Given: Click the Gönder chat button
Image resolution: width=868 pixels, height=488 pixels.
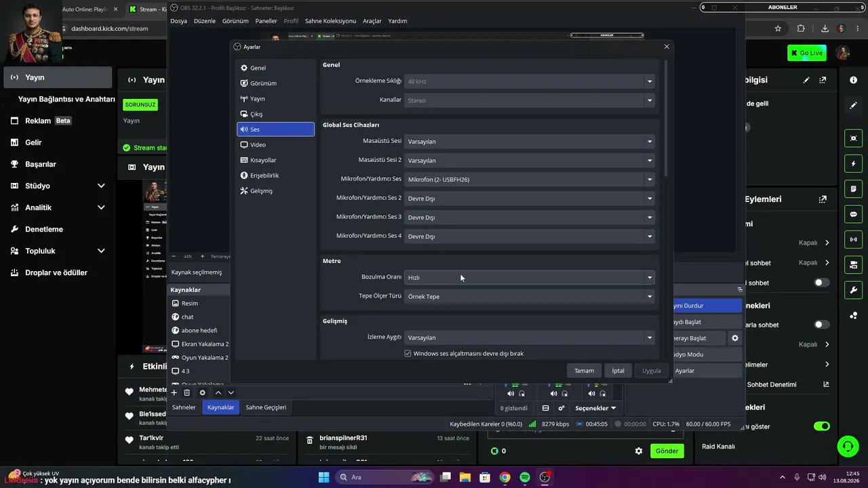Looking at the screenshot, I should pos(667,451).
